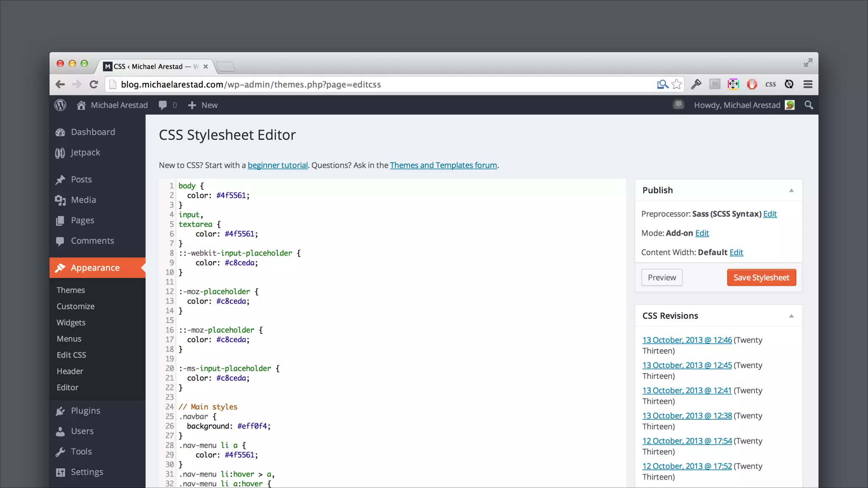Click the home icon next to Michael Arestad

coord(81,105)
